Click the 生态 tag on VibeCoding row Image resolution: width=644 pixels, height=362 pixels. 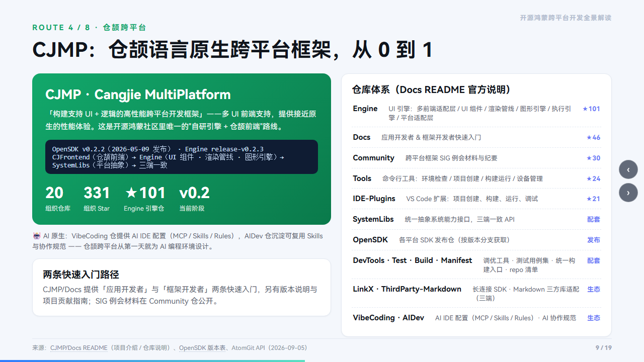[594, 318]
